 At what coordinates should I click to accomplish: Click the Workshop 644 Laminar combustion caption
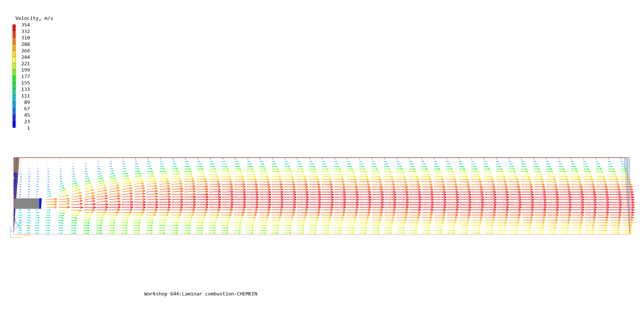point(200,294)
